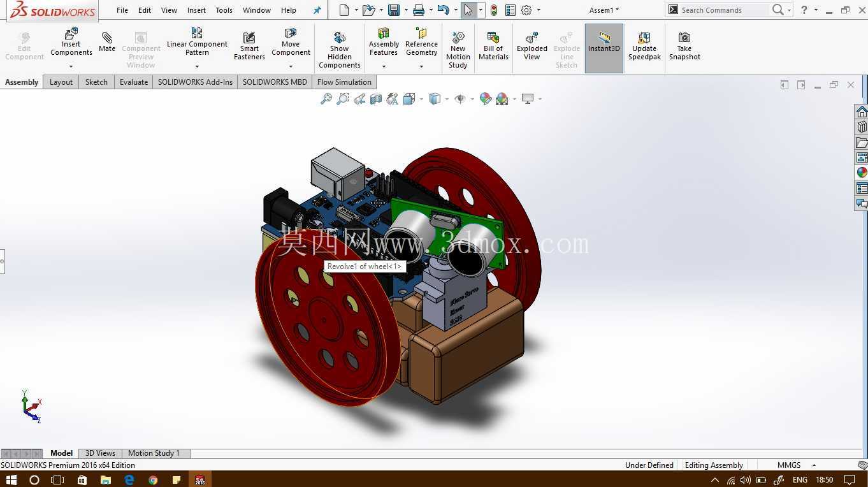The height and width of the screenshot is (487, 868).
Task: Open Appearances, Scenes and Decals task pane tab
Action: click(862, 173)
